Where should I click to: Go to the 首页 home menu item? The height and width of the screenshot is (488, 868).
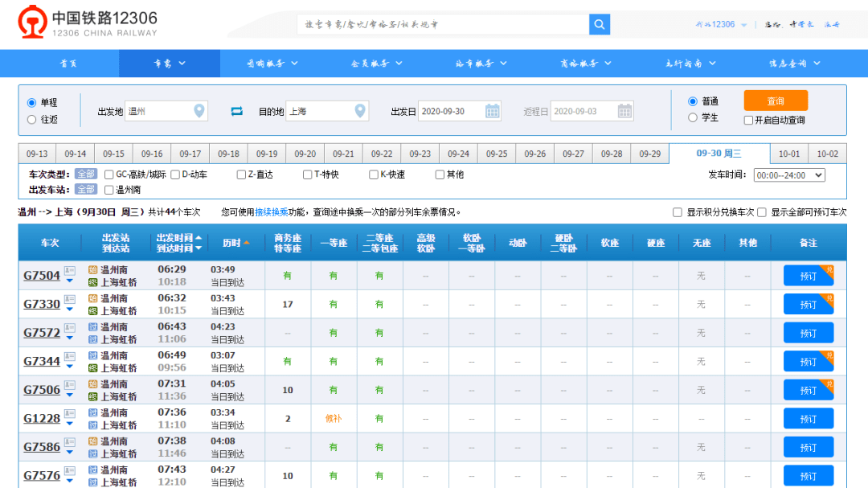coord(68,64)
